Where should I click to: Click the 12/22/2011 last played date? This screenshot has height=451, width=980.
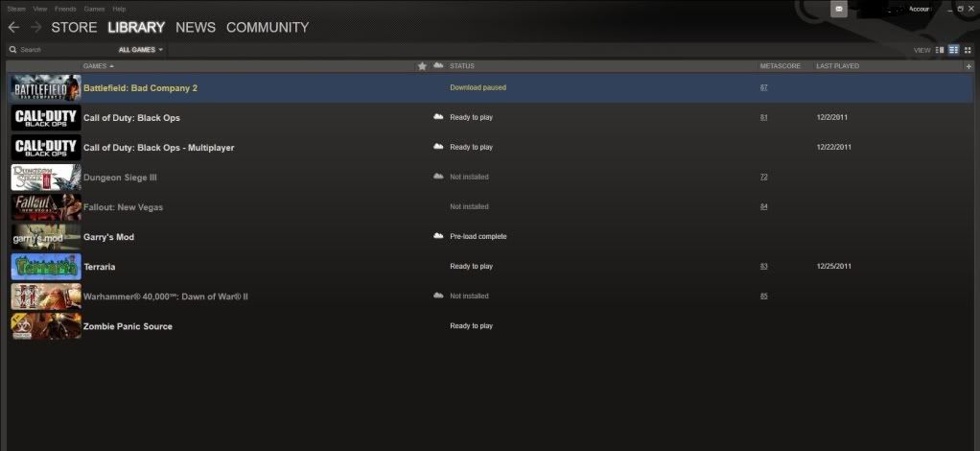[x=833, y=148]
